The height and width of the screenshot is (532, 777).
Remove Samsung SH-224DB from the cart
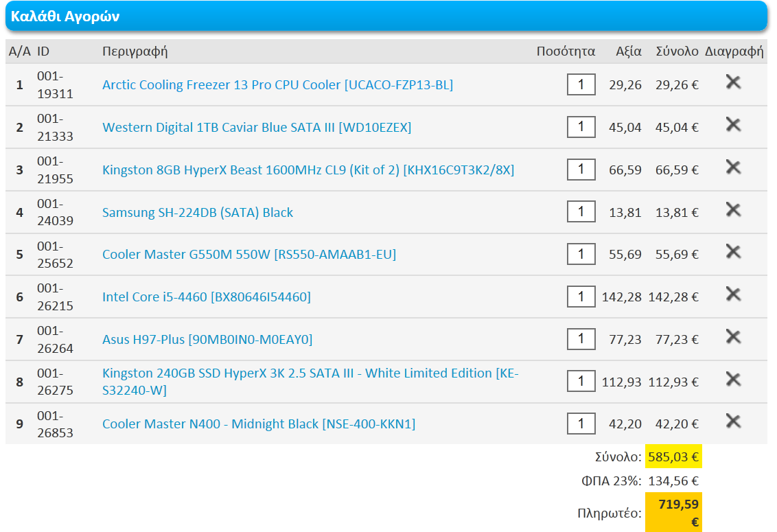point(733,210)
